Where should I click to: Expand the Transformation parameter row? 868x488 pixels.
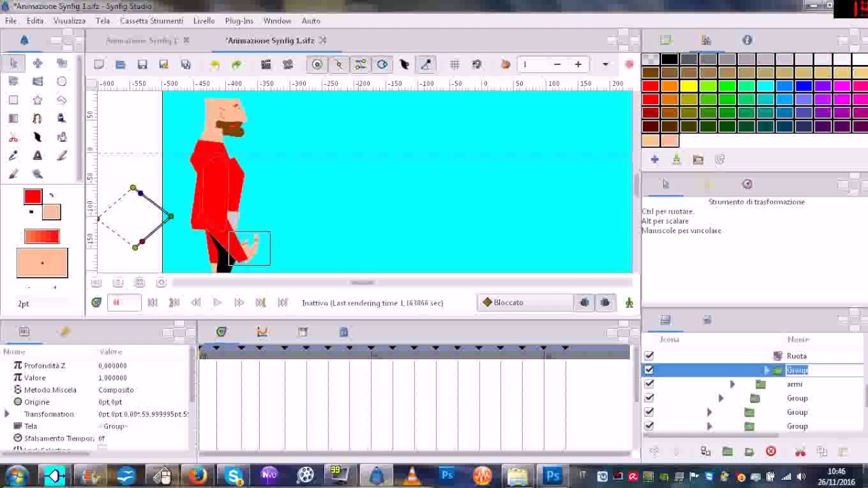point(7,413)
